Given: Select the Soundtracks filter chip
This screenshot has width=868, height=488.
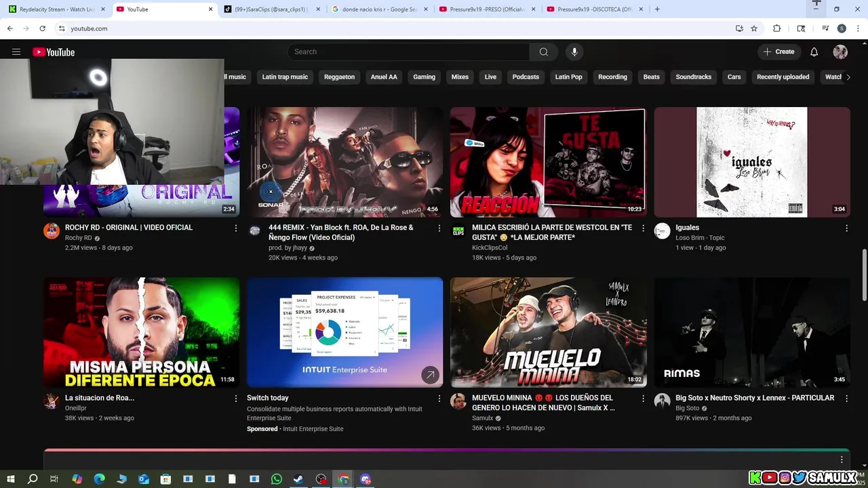Looking at the screenshot, I should (694, 77).
